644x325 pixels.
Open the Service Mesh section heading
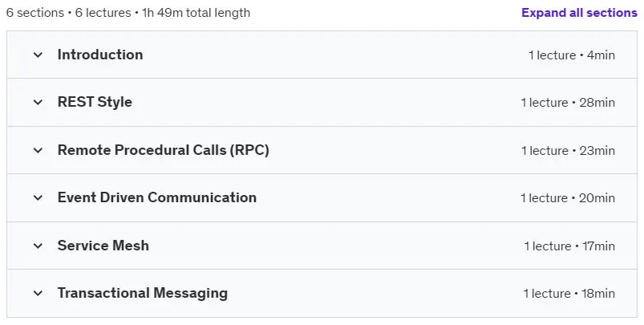[x=103, y=246]
